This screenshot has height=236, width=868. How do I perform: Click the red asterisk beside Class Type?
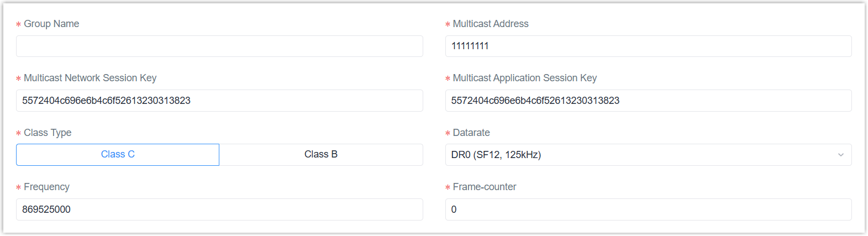pos(19,134)
